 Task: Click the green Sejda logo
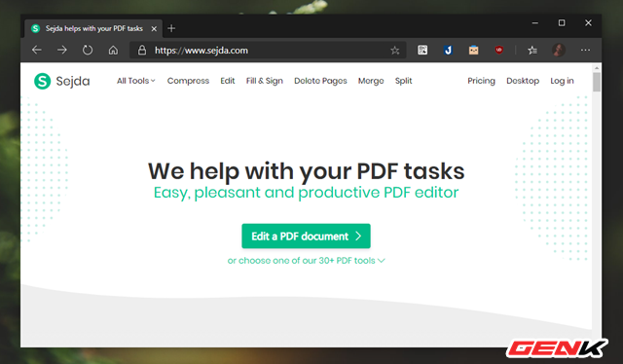pyautogui.click(x=62, y=81)
